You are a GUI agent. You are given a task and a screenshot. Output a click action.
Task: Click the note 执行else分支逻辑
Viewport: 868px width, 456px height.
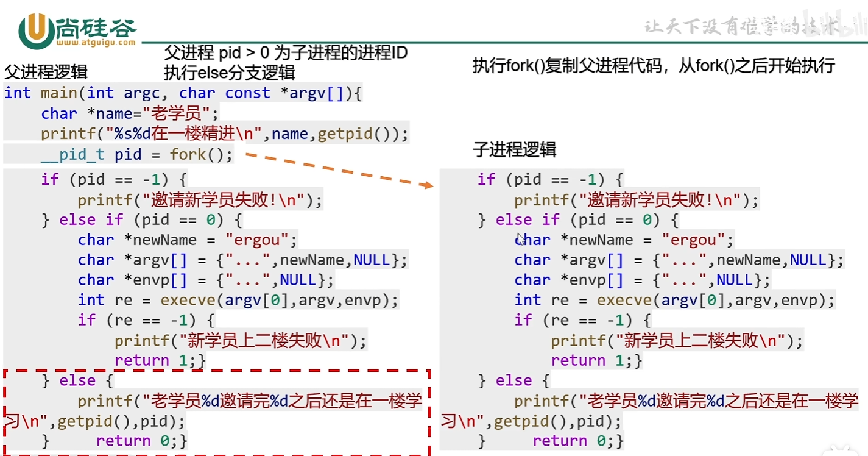(x=230, y=73)
